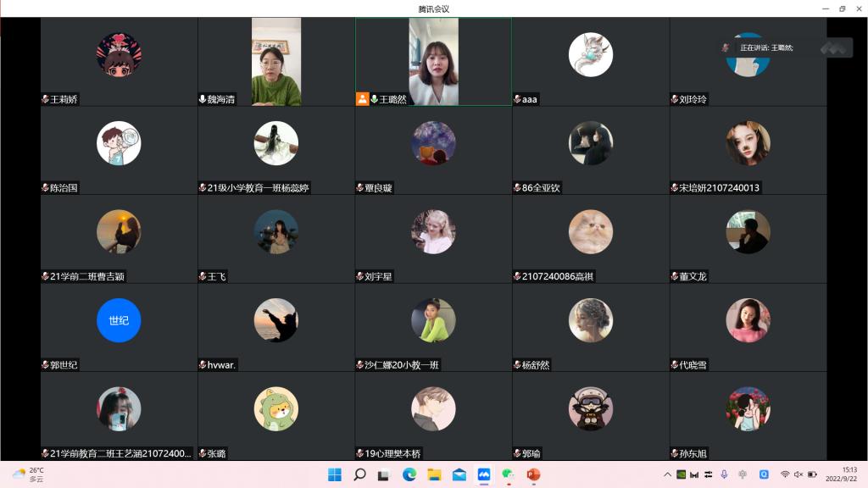Image resolution: width=868 pixels, height=488 pixels.
Task: Open PowerPoint from the taskbar
Action: pos(533,474)
